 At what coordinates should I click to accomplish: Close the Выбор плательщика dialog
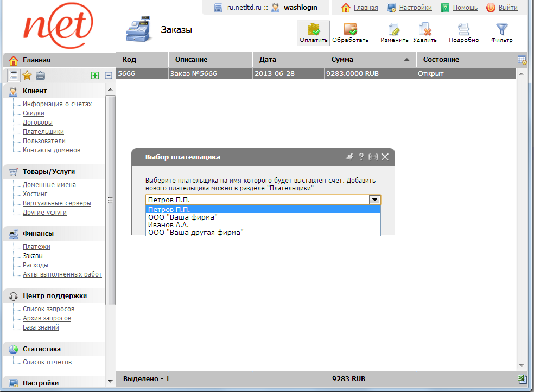[385, 157]
